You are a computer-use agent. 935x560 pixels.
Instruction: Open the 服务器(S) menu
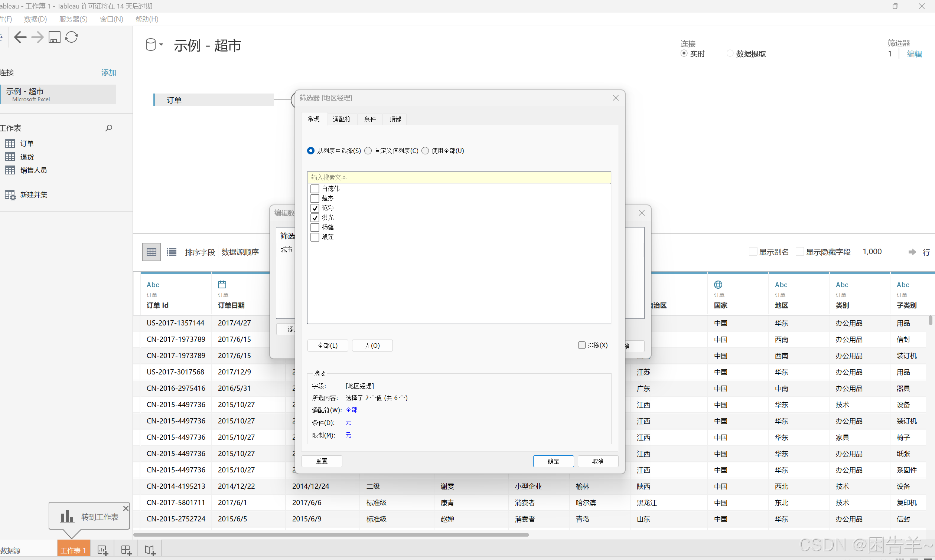[x=73, y=19]
